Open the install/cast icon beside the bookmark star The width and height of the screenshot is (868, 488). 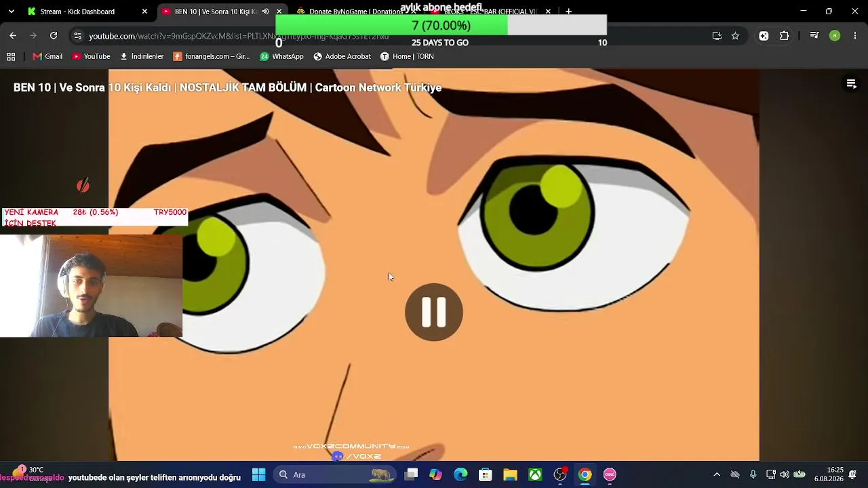pos(717,36)
